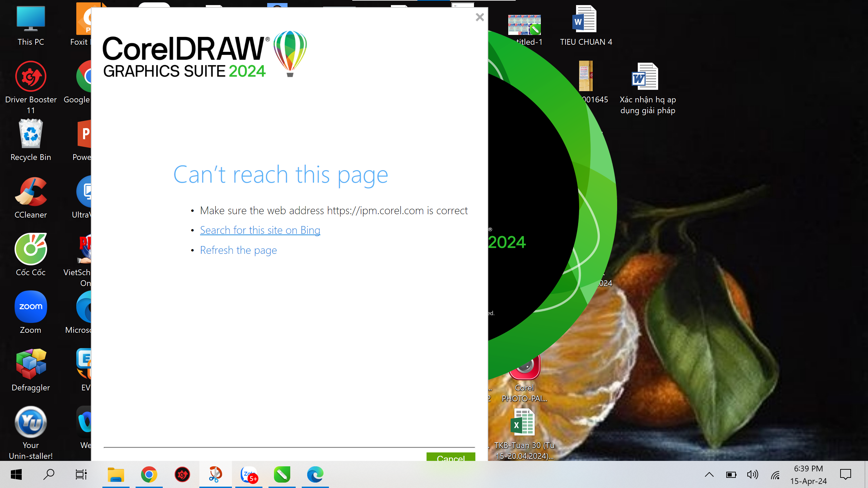
Task: Select TKB-Tuan 30 Excel file
Action: pyautogui.click(x=524, y=434)
